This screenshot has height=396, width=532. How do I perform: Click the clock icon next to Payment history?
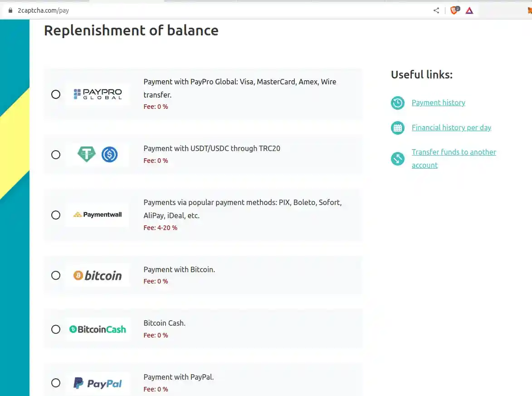397,103
